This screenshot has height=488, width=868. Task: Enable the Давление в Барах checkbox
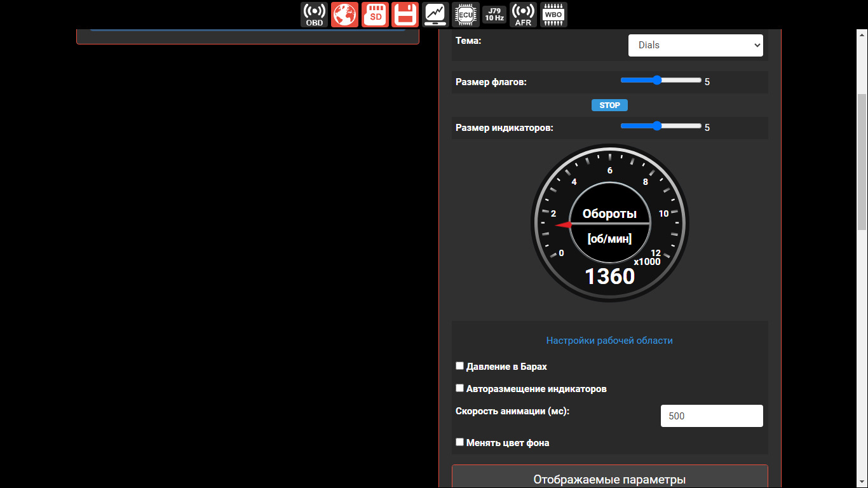(x=460, y=366)
